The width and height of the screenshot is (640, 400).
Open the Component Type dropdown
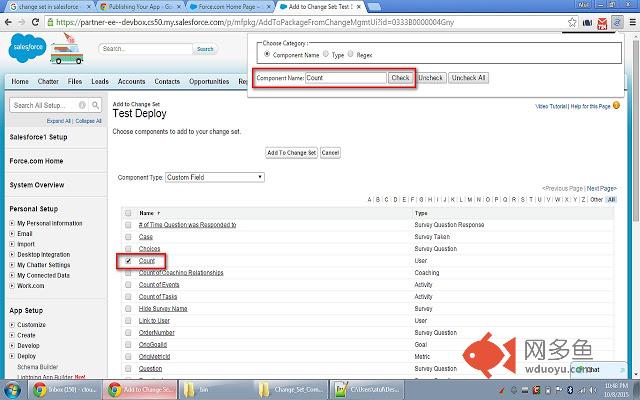pyautogui.click(x=214, y=177)
